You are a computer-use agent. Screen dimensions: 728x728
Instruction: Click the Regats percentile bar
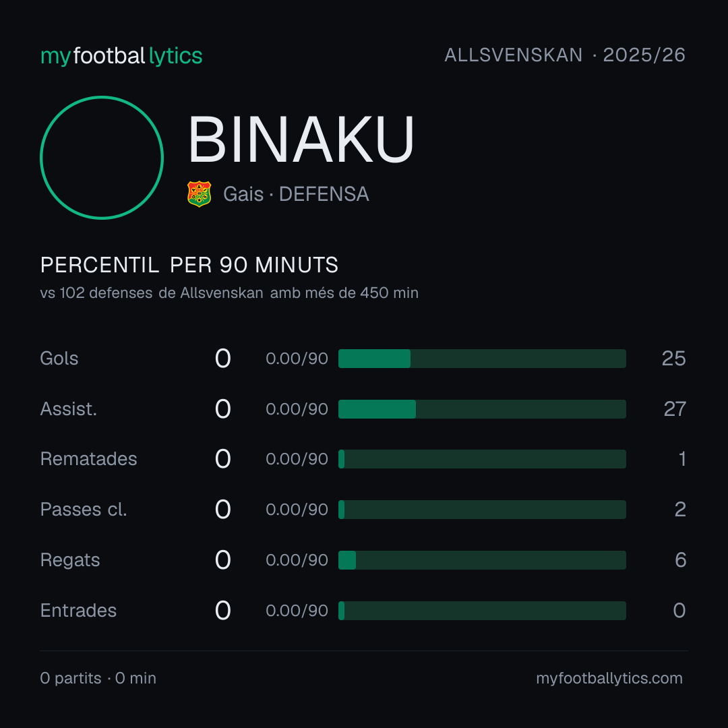click(x=482, y=560)
